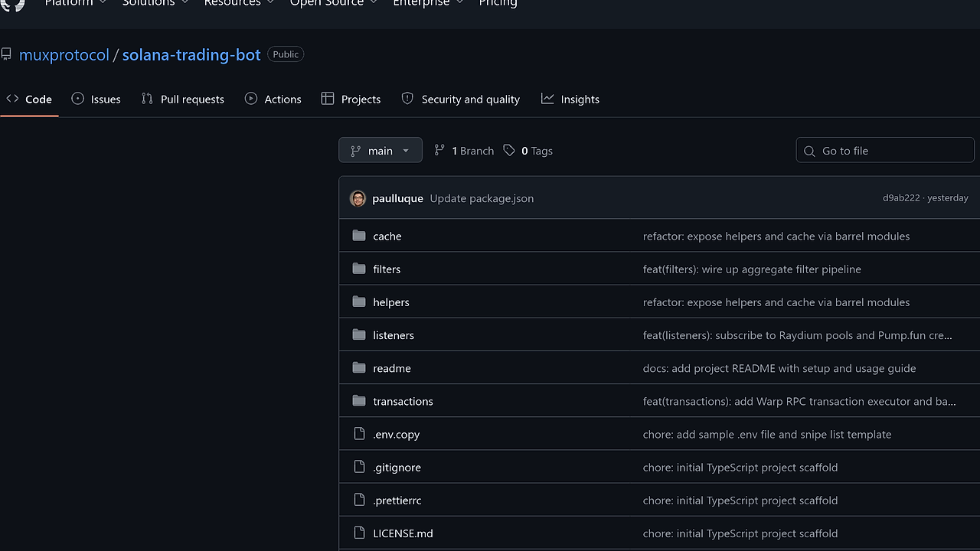Click the Code brackets icon
The image size is (980, 551).
click(12, 99)
